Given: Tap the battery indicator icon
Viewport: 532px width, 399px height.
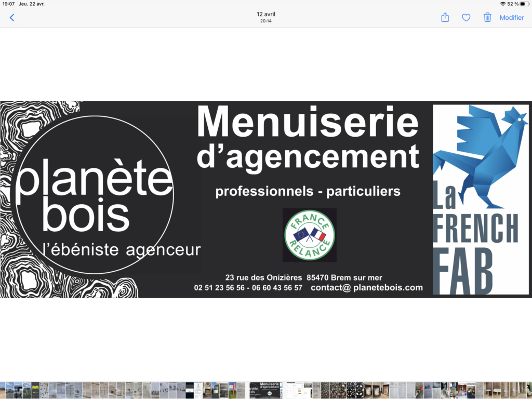Looking at the screenshot, I should click(x=525, y=4).
